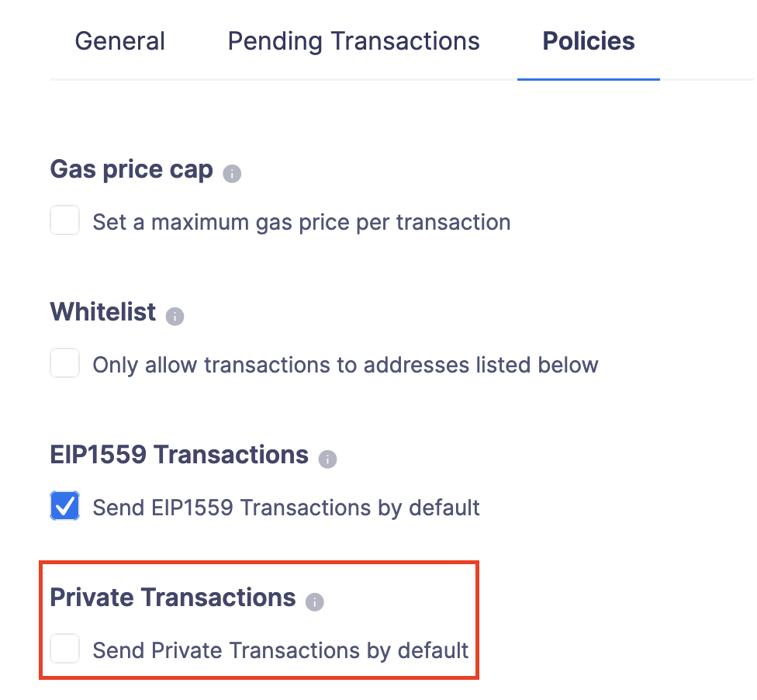Click the Private Transactions heading
Image resolution: width=757 pixels, height=700 pixels.
pos(172,598)
